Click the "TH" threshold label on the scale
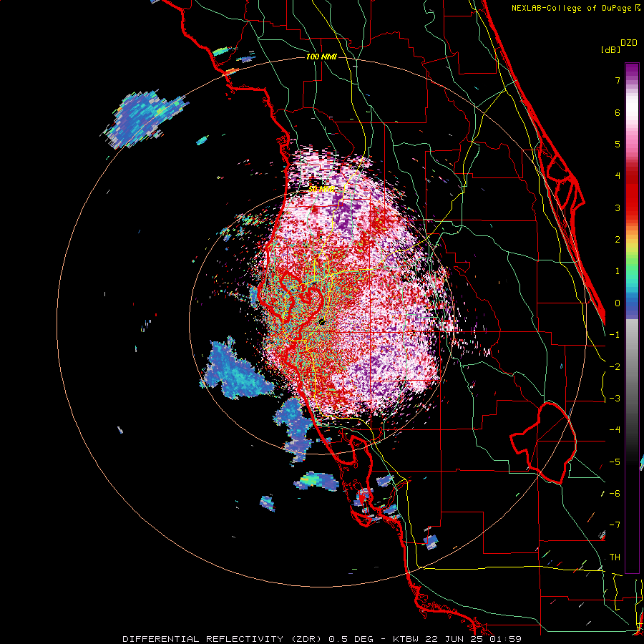The width and height of the screenshot is (644, 644). (x=615, y=557)
